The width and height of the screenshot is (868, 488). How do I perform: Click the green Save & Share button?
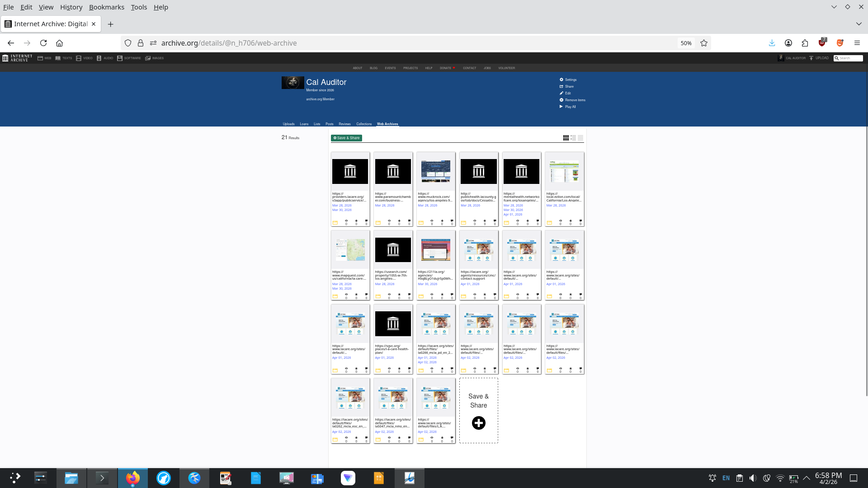coord(346,138)
